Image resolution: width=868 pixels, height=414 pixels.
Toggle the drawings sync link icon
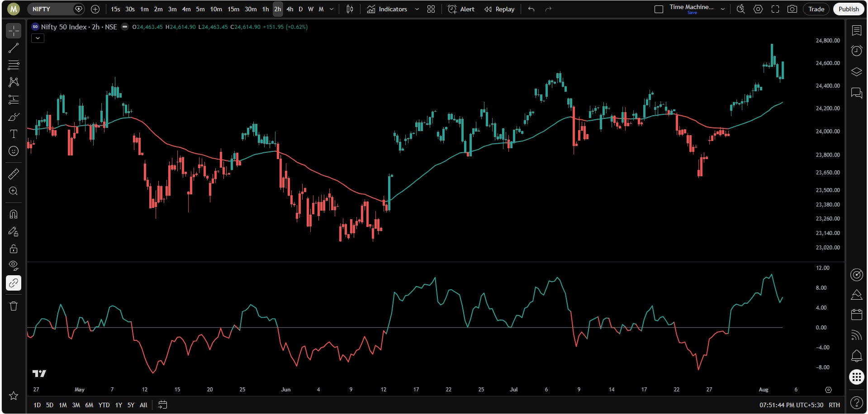click(x=14, y=283)
